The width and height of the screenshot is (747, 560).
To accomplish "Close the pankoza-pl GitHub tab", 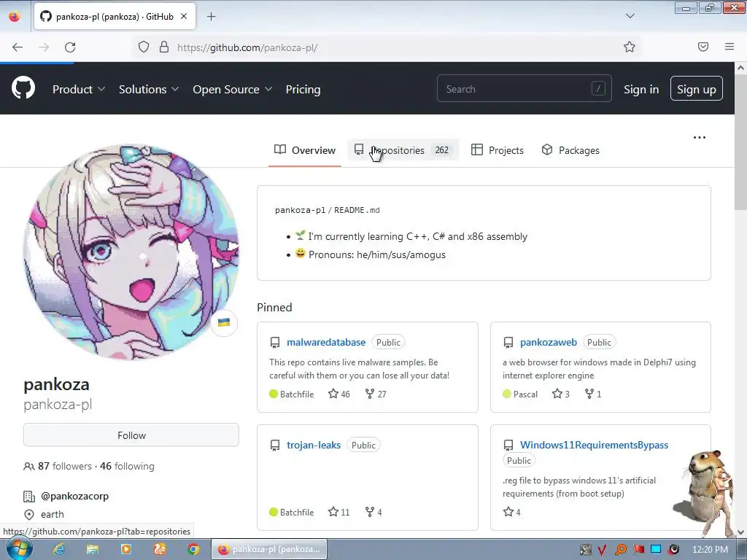I will (x=184, y=16).
